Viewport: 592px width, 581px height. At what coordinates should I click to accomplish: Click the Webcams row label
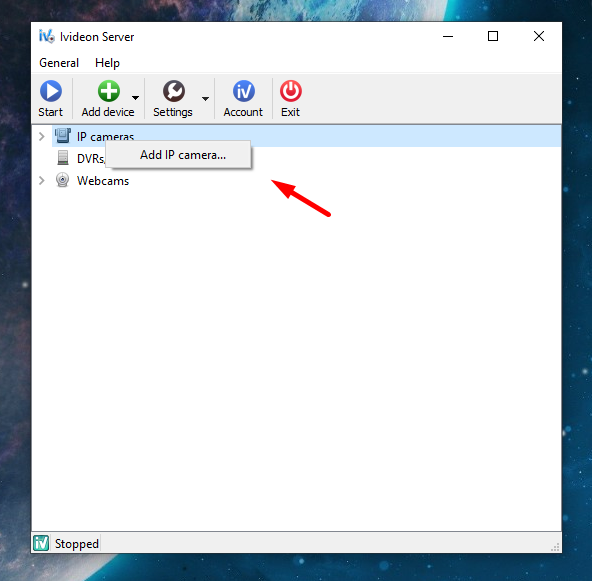[103, 181]
